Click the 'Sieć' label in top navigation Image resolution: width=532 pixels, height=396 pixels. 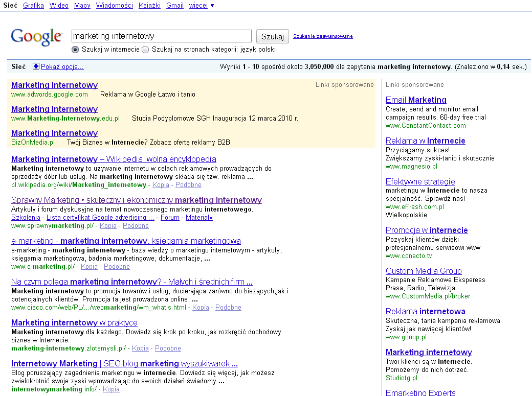pos(10,6)
